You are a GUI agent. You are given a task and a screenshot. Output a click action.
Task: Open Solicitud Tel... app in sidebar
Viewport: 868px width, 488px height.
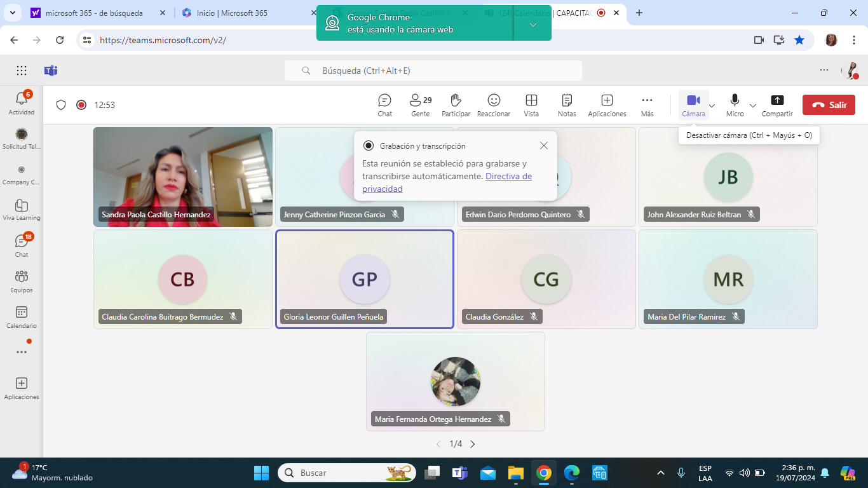(22, 139)
